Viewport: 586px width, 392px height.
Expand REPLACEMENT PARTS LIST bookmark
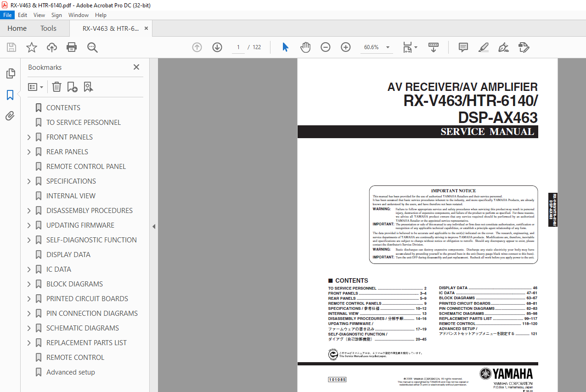pyautogui.click(x=29, y=343)
